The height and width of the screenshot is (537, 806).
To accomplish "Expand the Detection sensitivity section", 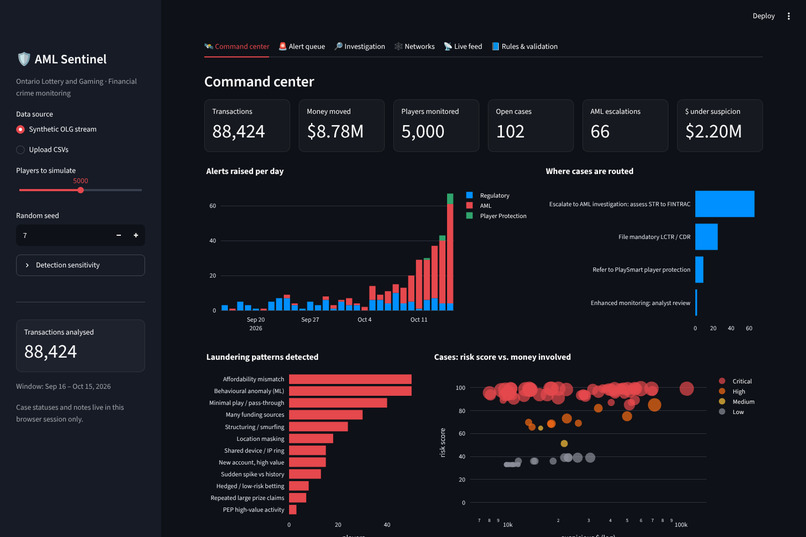I will click(x=80, y=265).
